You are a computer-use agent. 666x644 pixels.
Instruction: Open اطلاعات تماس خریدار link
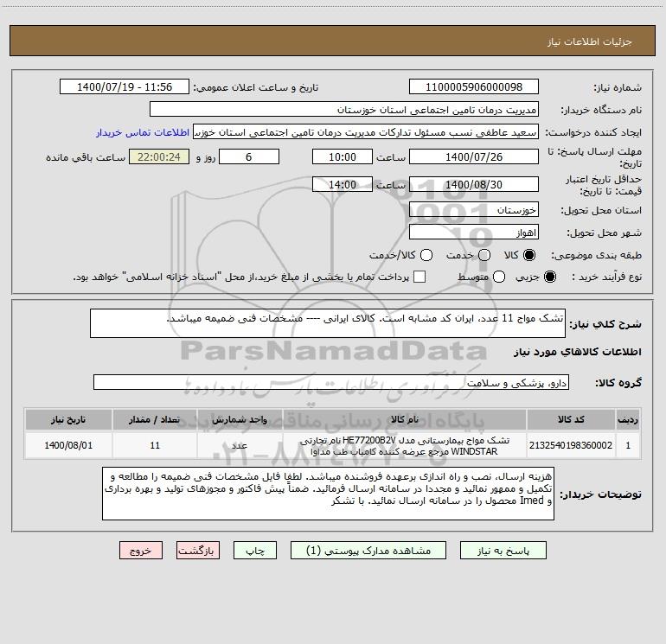[x=143, y=132]
